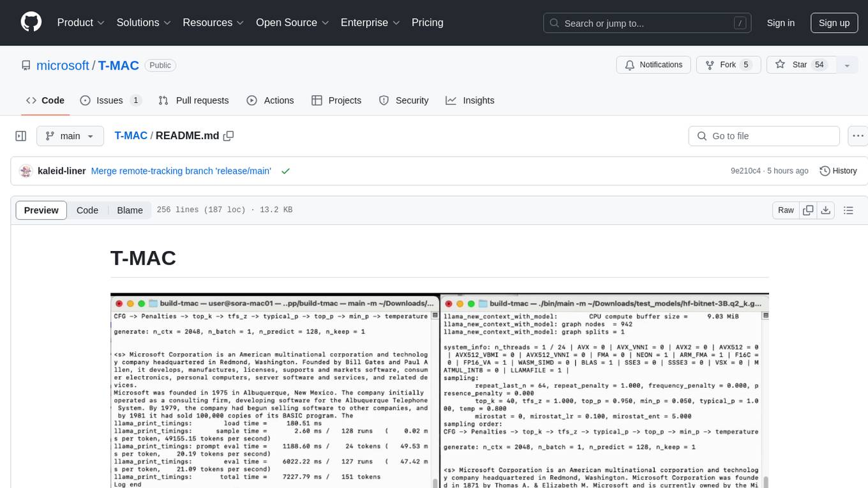Open the Raw file view
Image resolution: width=868 pixels, height=488 pixels.
tap(786, 210)
